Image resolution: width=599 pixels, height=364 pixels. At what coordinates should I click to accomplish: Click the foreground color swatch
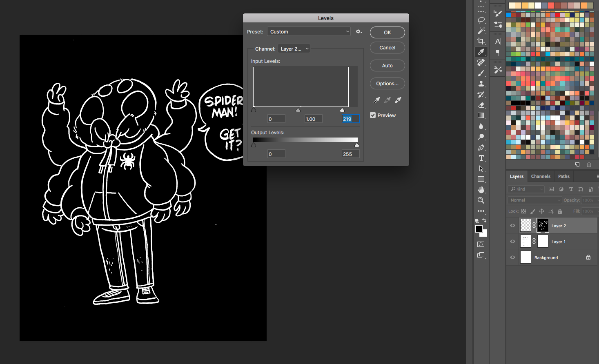pyautogui.click(x=479, y=229)
